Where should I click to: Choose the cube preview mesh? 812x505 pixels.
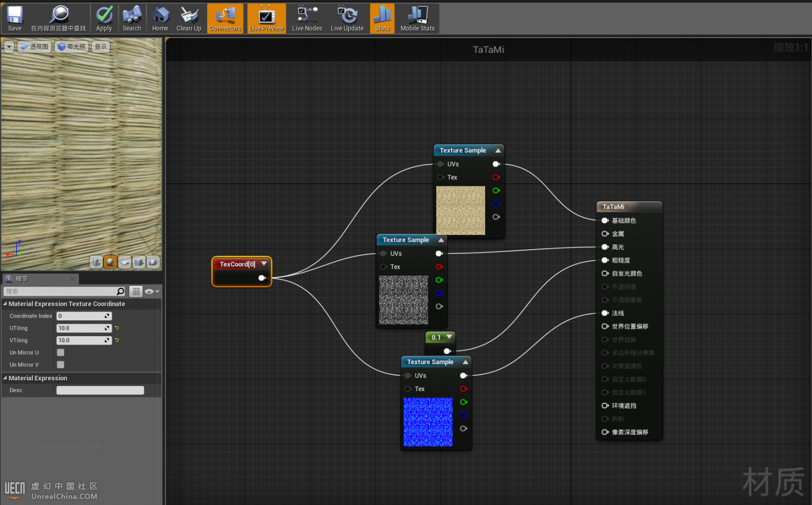[x=139, y=262]
